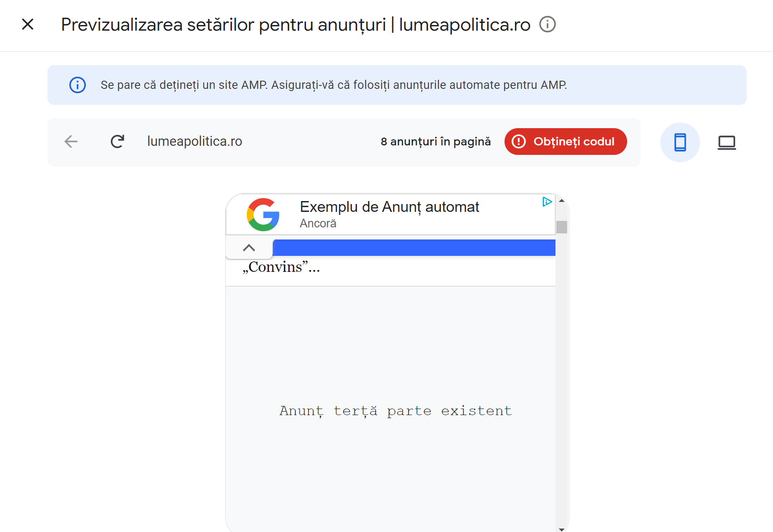Switch to mobile phone preview
Image resolution: width=773 pixels, height=532 pixels.
coord(680,142)
